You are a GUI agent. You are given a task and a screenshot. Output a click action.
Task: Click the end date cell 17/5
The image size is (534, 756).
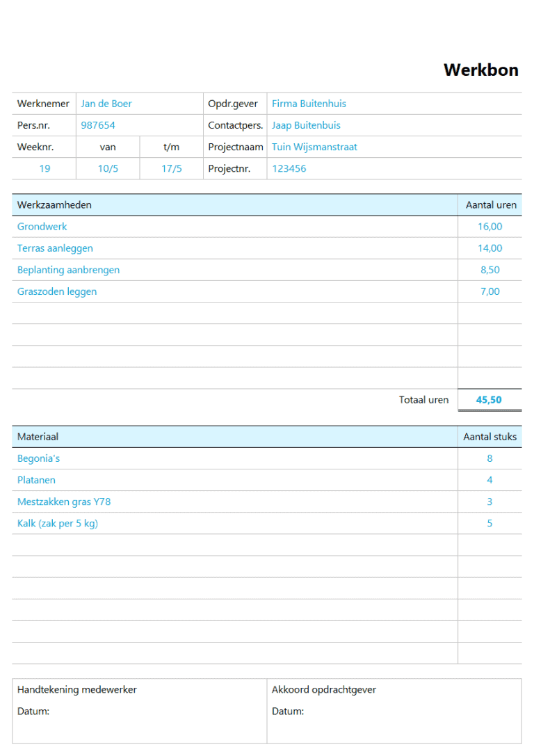pos(172,168)
